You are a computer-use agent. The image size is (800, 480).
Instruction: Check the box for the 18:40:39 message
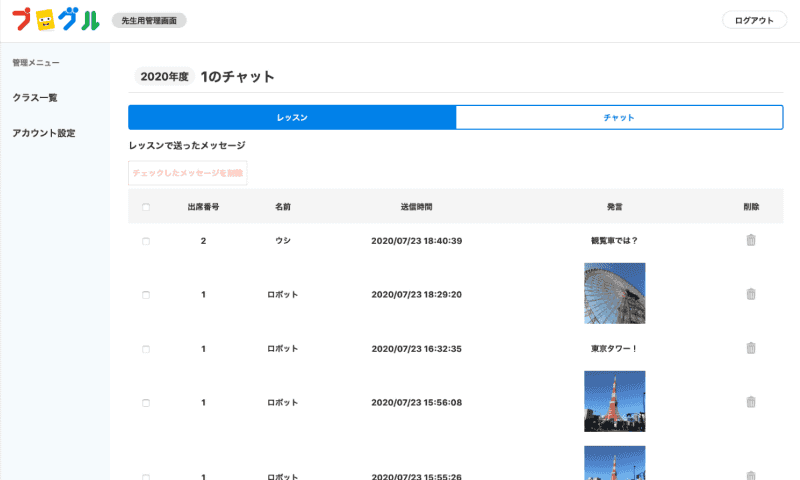146,241
